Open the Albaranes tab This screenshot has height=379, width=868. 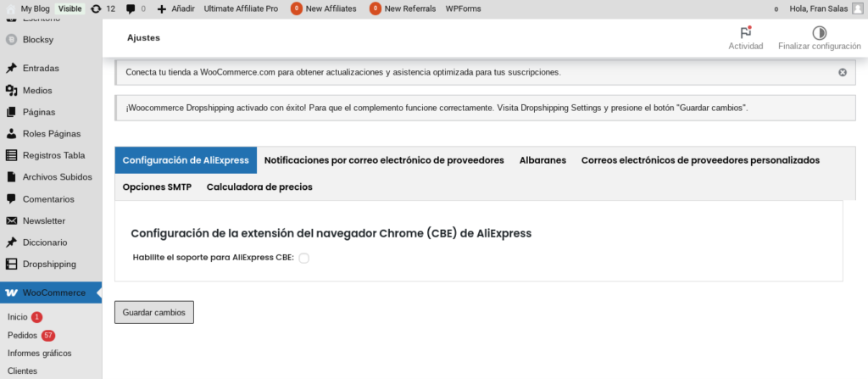coord(542,160)
